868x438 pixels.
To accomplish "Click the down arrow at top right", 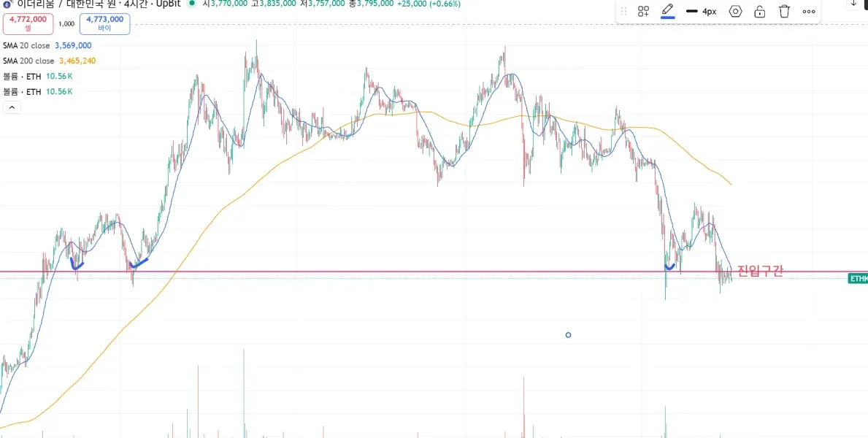I will [853, 4].
